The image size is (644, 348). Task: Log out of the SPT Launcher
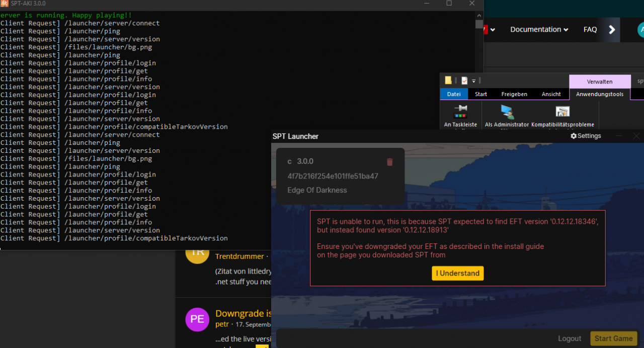click(570, 338)
